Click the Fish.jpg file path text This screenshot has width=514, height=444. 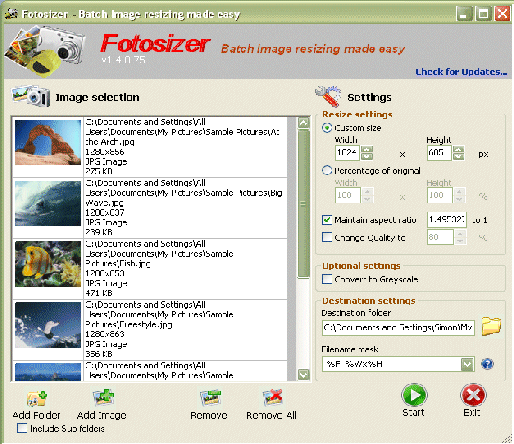tap(159, 254)
